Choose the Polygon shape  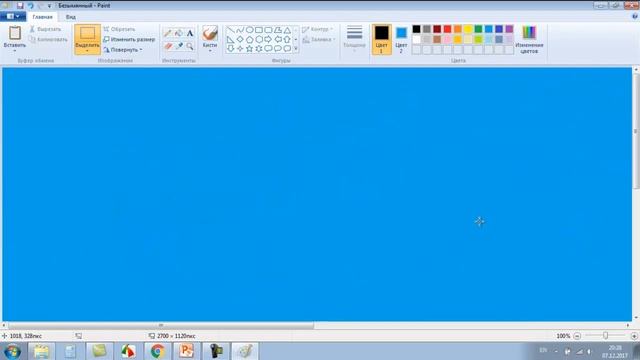278,30
